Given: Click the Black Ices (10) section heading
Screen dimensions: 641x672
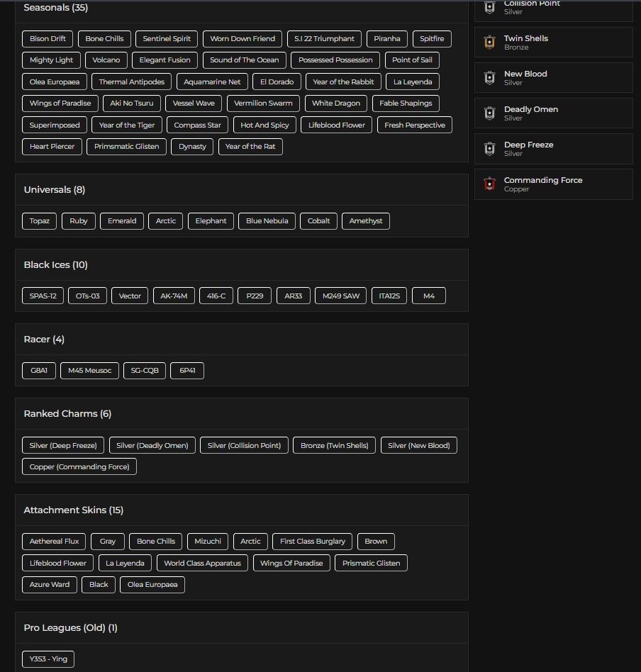Looking at the screenshot, I should pyautogui.click(x=56, y=265).
